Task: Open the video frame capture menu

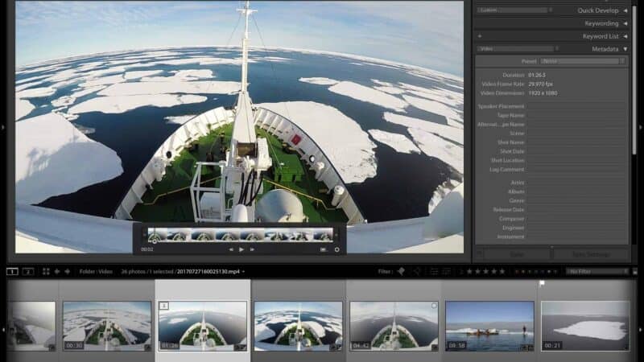Action: (324, 249)
